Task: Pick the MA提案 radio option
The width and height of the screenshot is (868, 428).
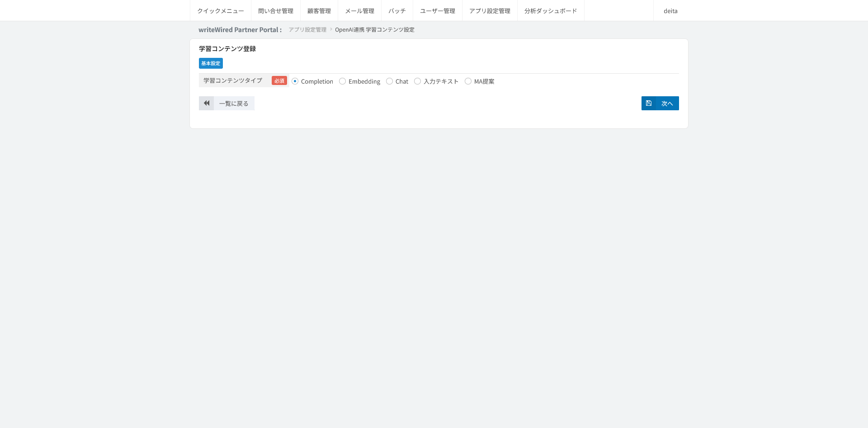Action: tap(468, 81)
